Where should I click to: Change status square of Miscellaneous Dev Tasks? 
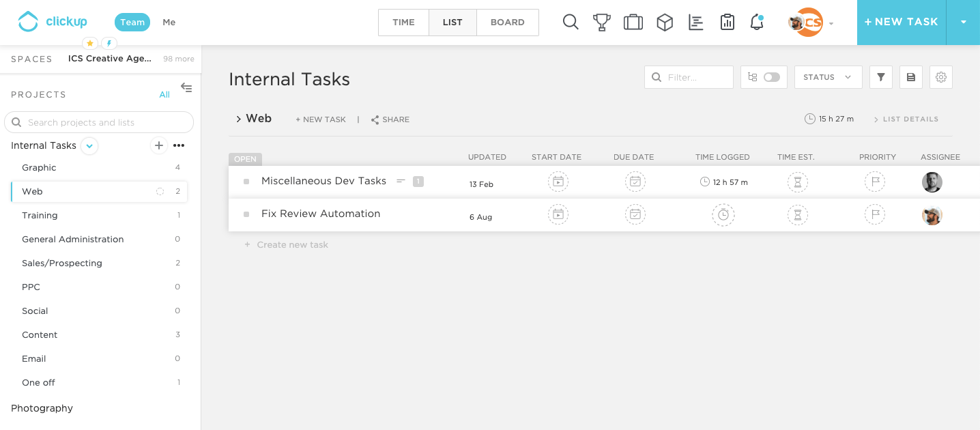pyautogui.click(x=246, y=182)
